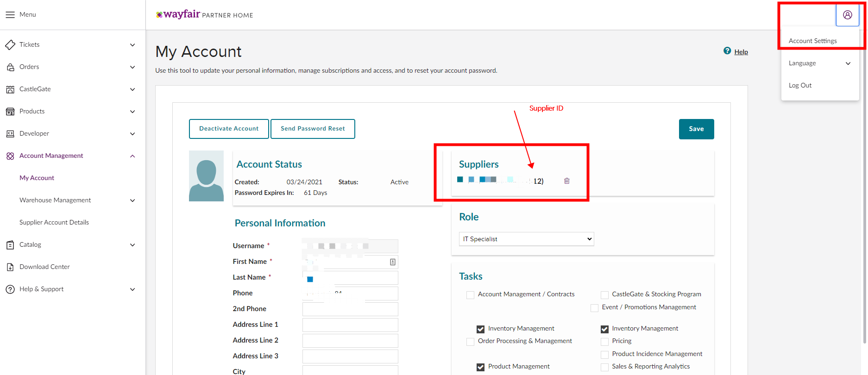Expand the Warehouse Management section
Image resolution: width=868 pixels, height=375 pixels.
pos(132,200)
